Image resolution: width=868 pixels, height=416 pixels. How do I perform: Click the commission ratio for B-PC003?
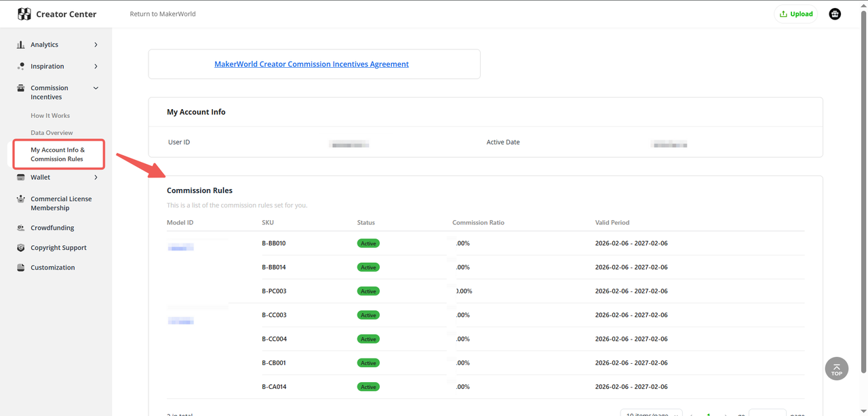tap(465, 291)
